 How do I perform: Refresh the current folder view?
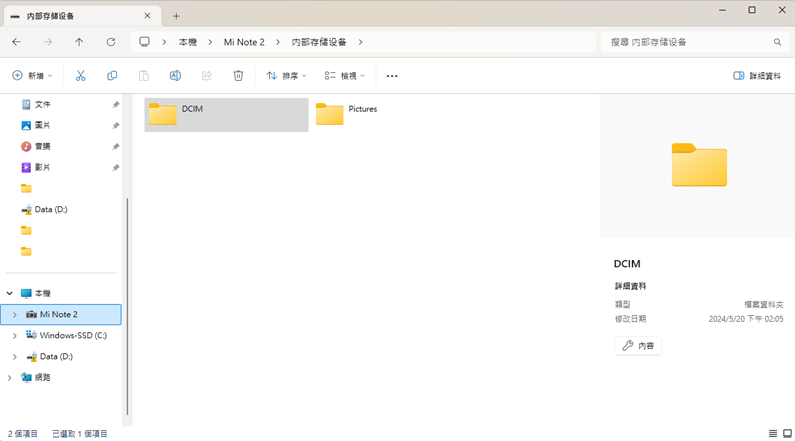click(x=111, y=42)
